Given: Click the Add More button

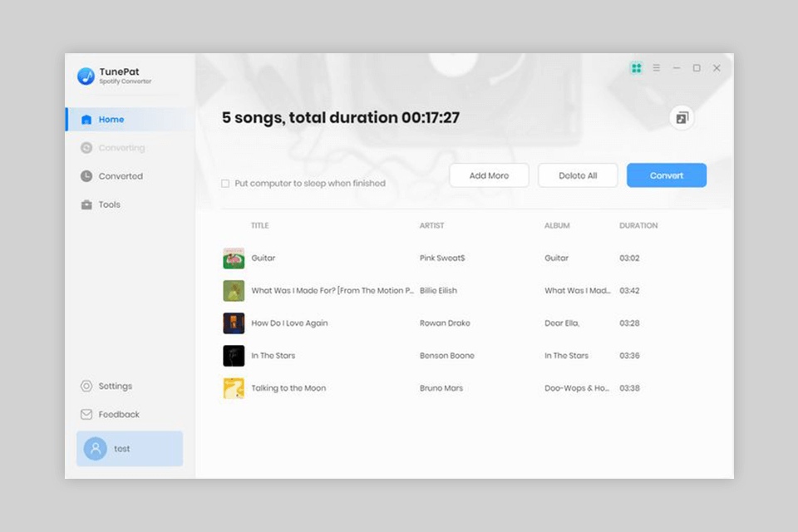Looking at the screenshot, I should (489, 175).
